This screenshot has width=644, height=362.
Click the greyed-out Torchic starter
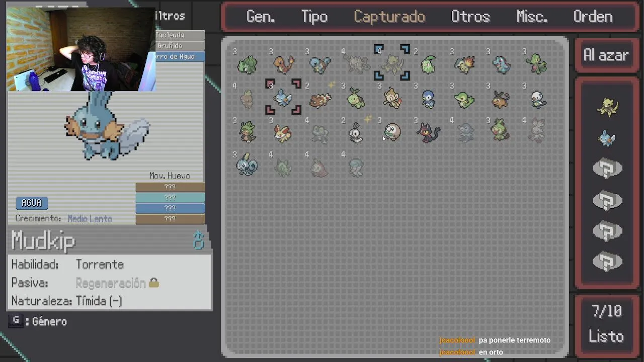click(247, 100)
